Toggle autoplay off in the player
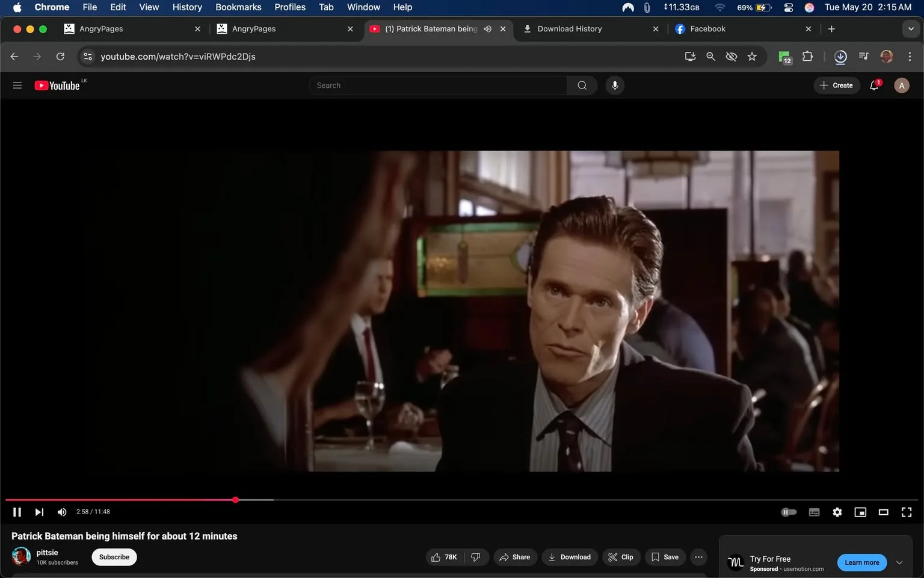The width and height of the screenshot is (924, 578). [789, 512]
